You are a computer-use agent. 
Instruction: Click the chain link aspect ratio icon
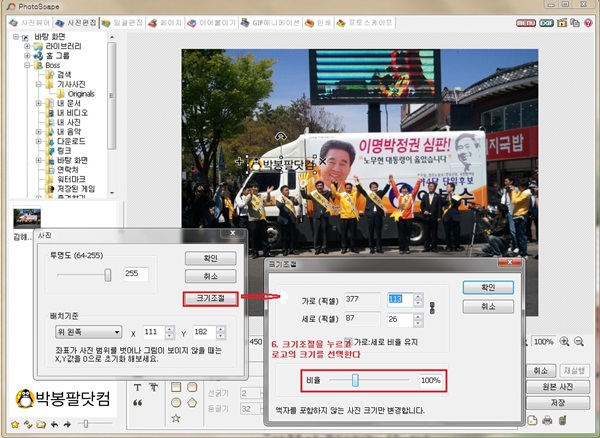pos(432,308)
